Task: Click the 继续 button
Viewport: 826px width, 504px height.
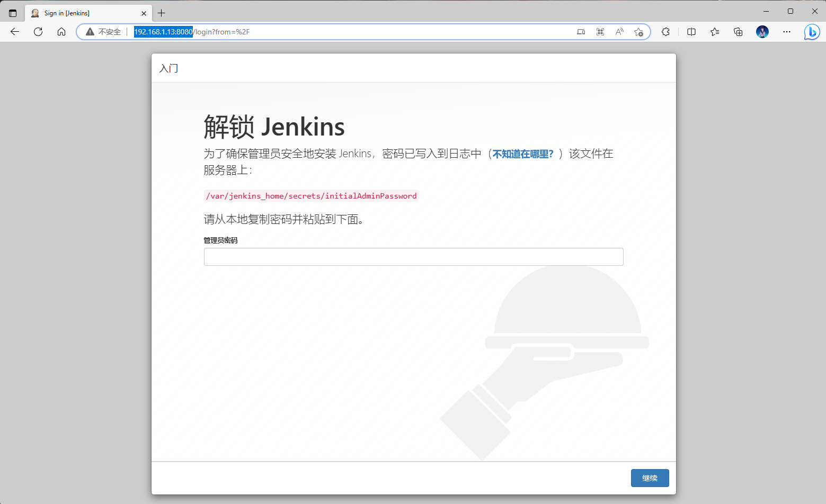Action: [650, 478]
